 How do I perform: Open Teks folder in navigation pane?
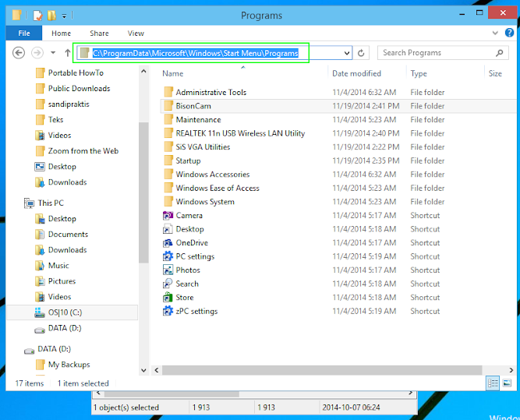[x=55, y=120]
